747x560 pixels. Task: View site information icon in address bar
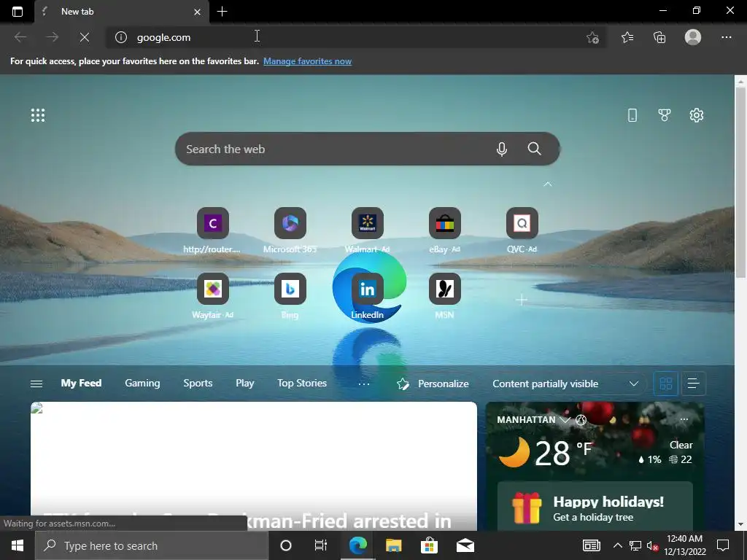click(x=121, y=37)
